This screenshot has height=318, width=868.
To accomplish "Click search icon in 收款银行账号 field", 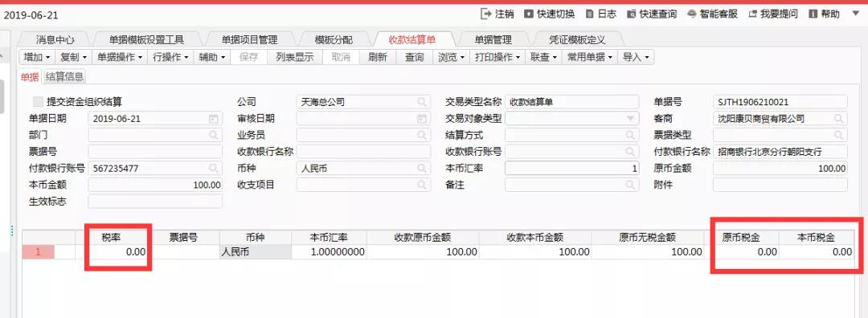I will (630, 152).
